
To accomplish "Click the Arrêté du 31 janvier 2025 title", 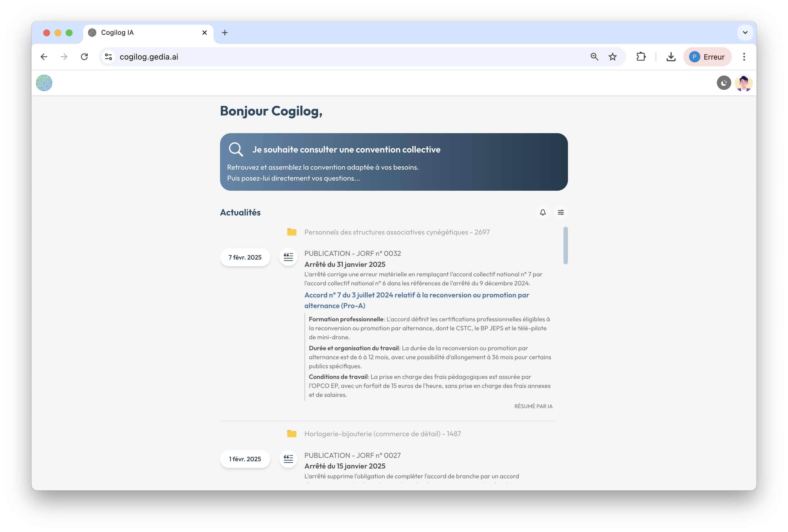I will [345, 264].
